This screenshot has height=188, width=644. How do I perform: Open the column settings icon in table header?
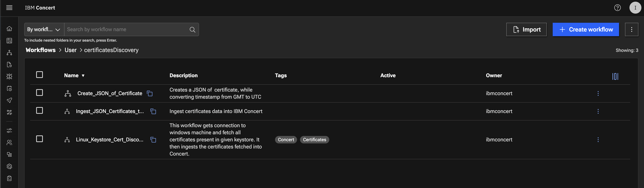point(615,76)
